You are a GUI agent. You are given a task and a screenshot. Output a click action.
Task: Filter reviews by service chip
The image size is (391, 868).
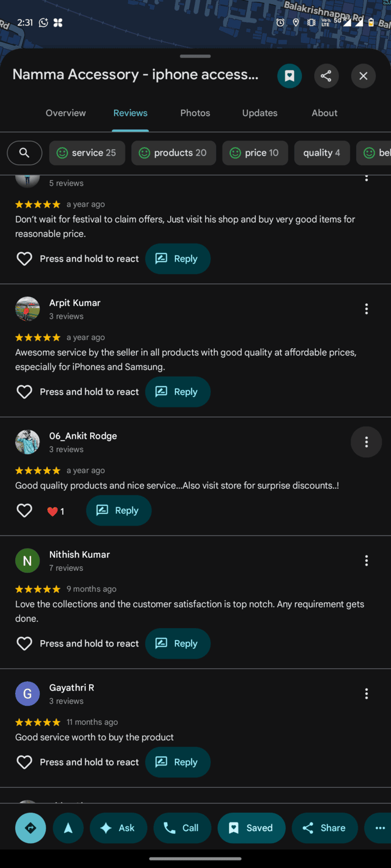pos(87,153)
